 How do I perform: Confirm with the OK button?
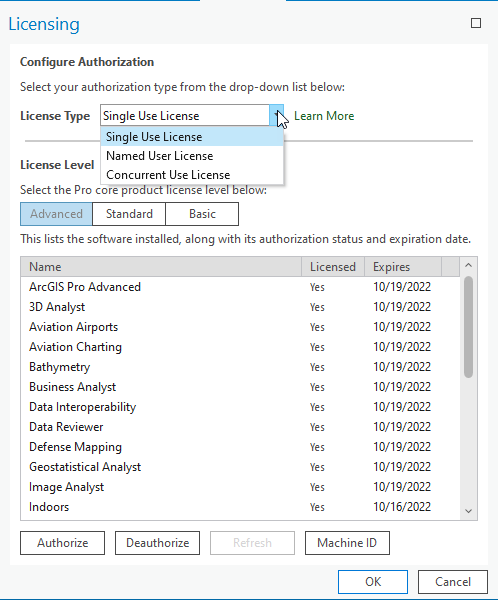[x=373, y=582]
